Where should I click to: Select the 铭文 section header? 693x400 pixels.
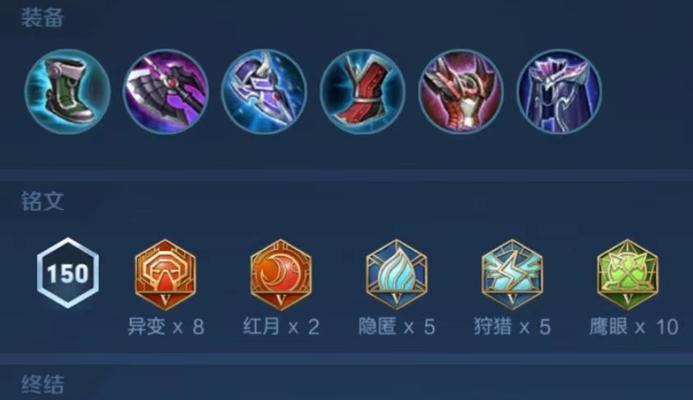[42, 202]
